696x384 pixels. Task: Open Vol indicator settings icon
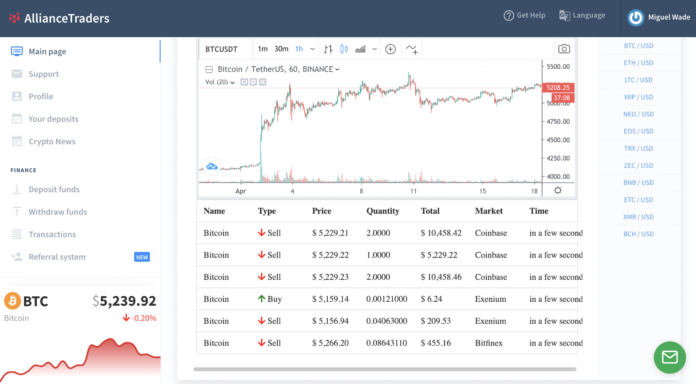click(x=253, y=82)
